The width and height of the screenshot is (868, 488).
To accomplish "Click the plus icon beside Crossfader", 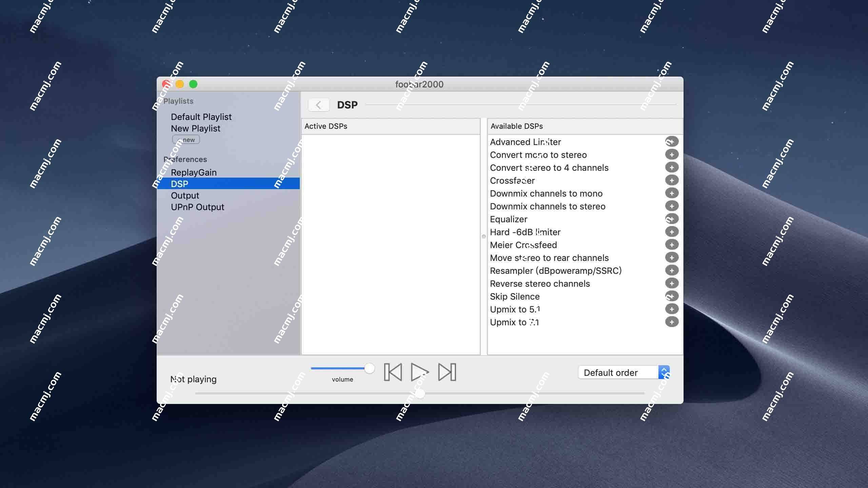I will click(672, 180).
